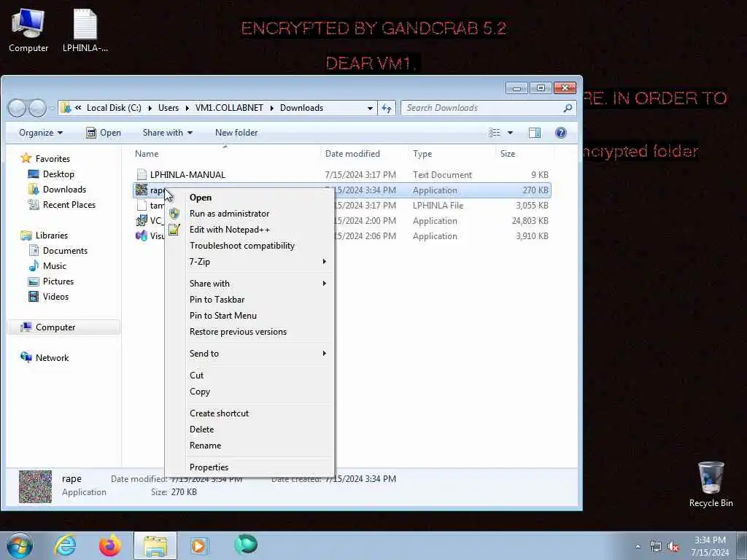Open Documents library

(58, 251)
